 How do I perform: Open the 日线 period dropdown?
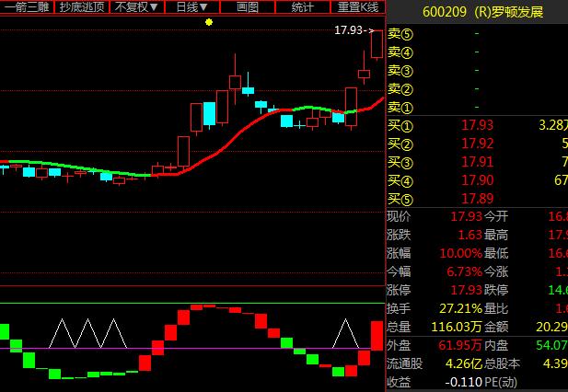click(x=191, y=7)
